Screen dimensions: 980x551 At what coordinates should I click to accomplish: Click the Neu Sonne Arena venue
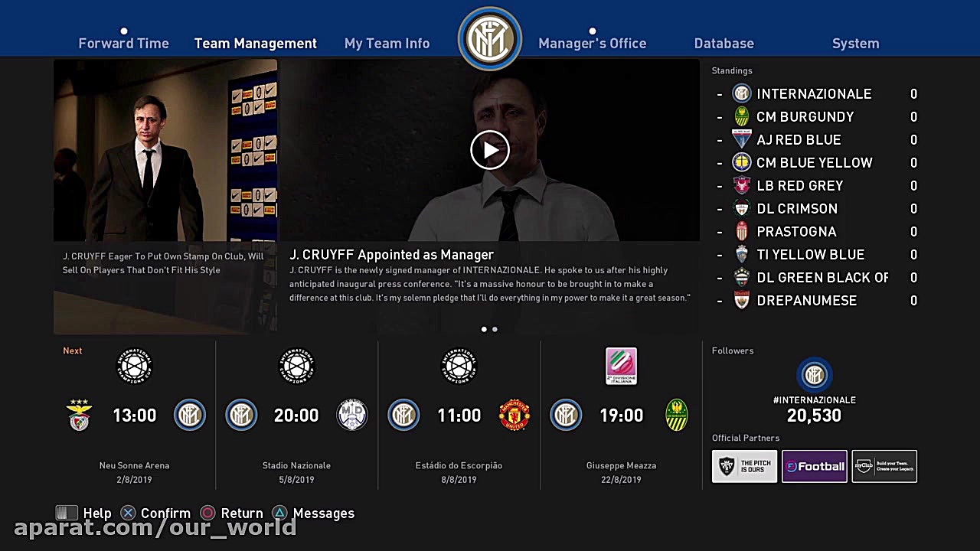click(134, 465)
